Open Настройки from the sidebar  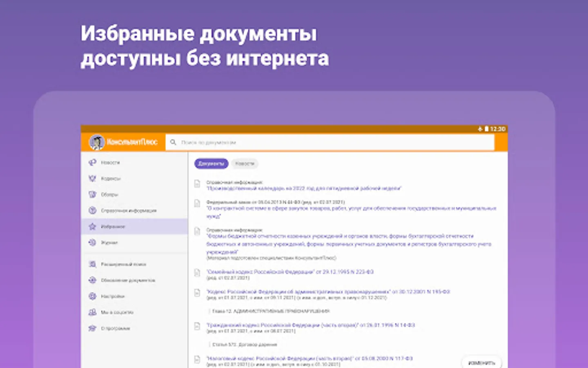[x=134, y=296]
